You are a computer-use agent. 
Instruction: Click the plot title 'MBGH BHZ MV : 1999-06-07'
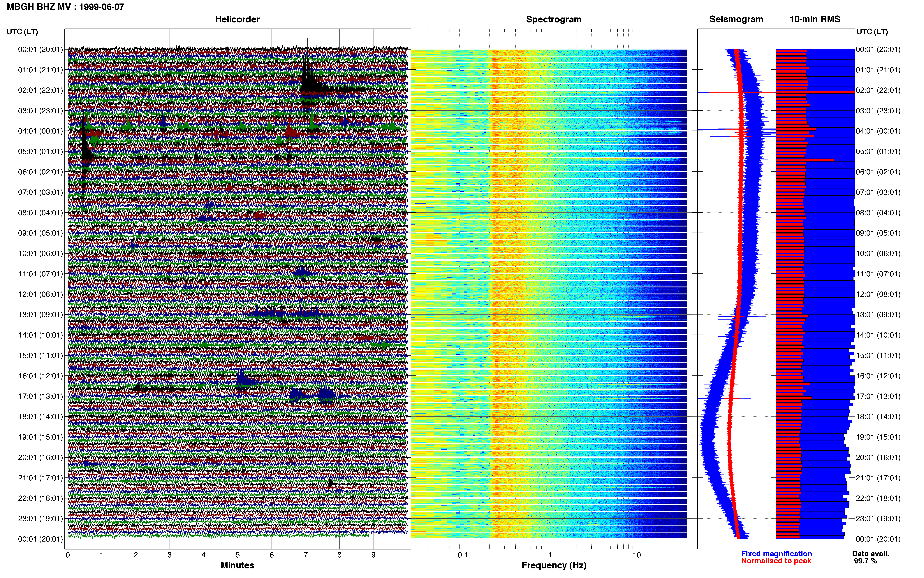(65, 6)
